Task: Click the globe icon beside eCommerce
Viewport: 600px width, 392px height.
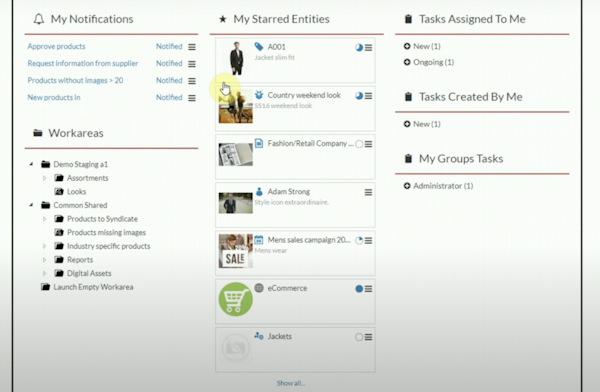Action: coord(259,288)
